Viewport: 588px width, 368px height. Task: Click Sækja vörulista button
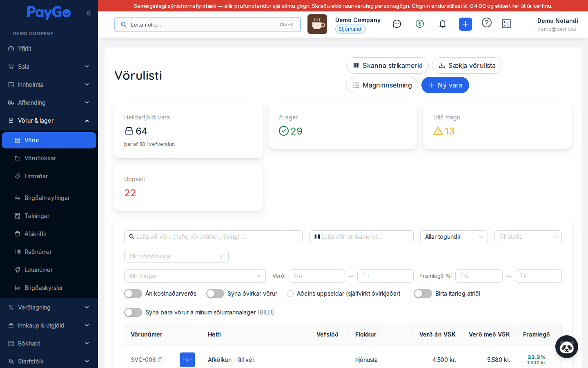467,65
